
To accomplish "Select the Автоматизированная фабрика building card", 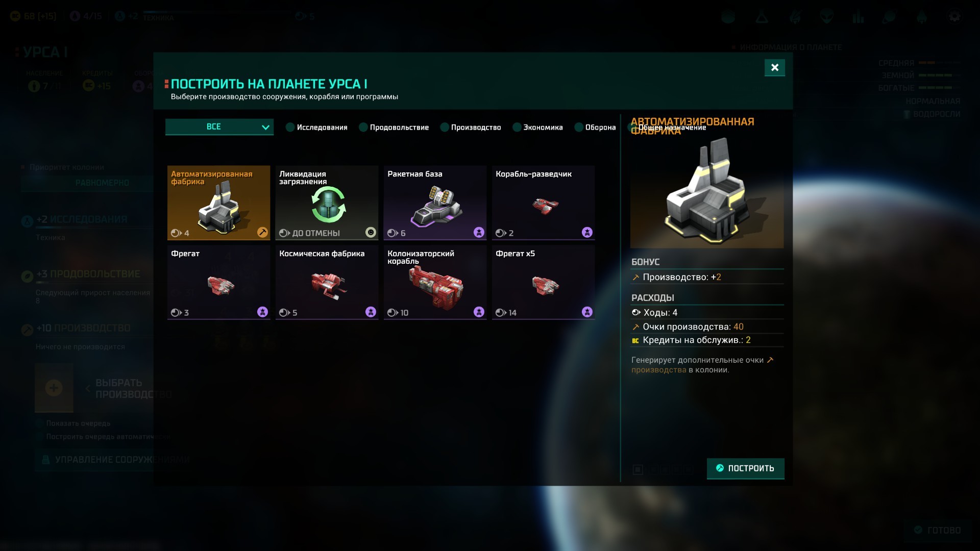I will coord(218,203).
